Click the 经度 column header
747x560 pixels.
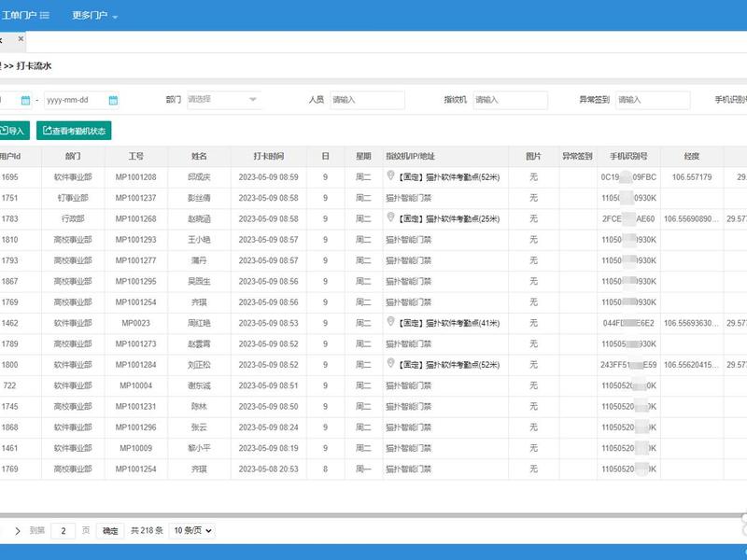(692, 156)
